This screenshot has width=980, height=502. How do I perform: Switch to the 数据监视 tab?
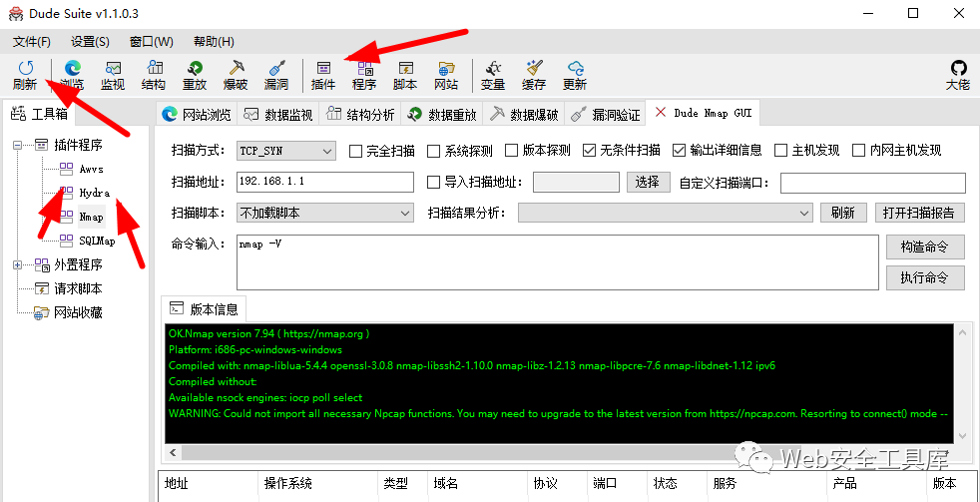click(x=278, y=115)
